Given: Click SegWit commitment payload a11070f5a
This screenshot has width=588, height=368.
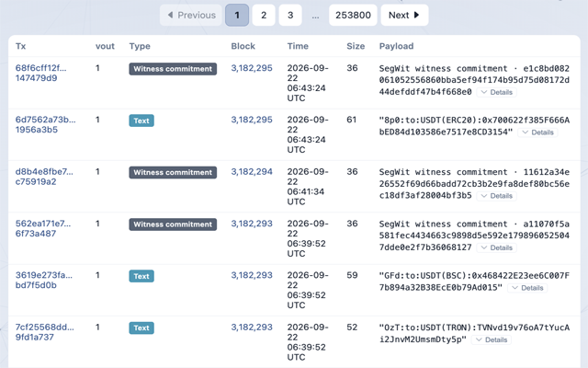Looking at the screenshot, I should tap(474, 236).
